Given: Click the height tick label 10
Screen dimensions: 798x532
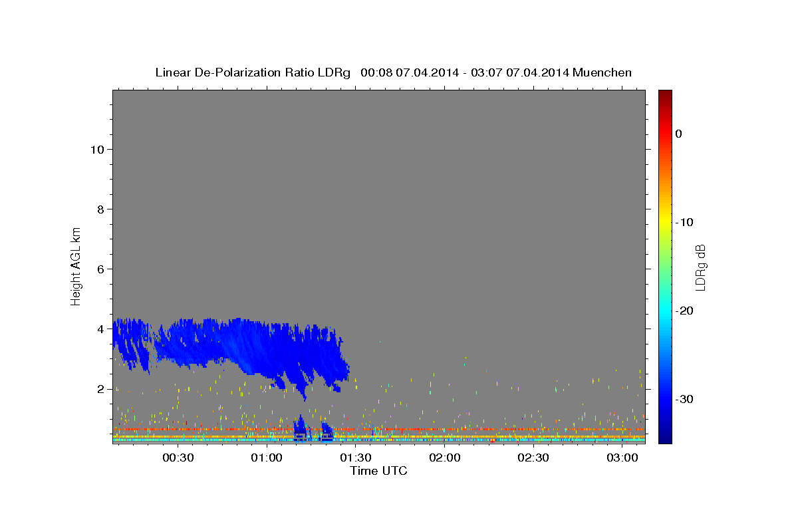Looking at the screenshot, I should pyautogui.click(x=97, y=150).
